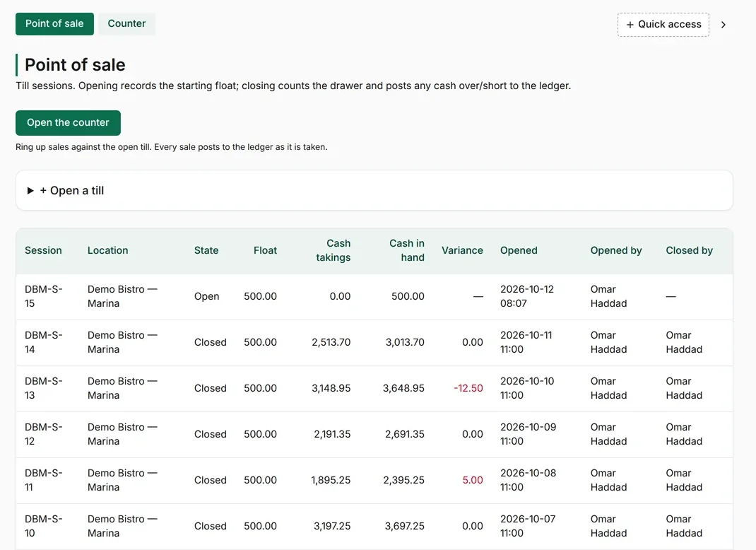Select session DBM-S-11

tap(43, 480)
